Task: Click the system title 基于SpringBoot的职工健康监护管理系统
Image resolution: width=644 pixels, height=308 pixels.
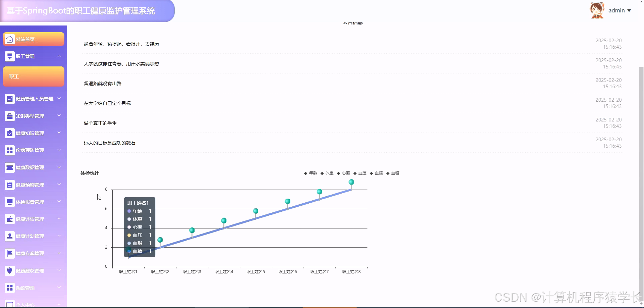Action: pos(81,11)
